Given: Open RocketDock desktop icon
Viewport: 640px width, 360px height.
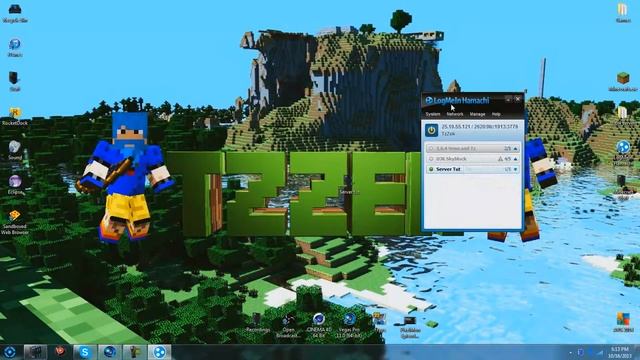Looking at the screenshot, I should pyautogui.click(x=15, y=116).
